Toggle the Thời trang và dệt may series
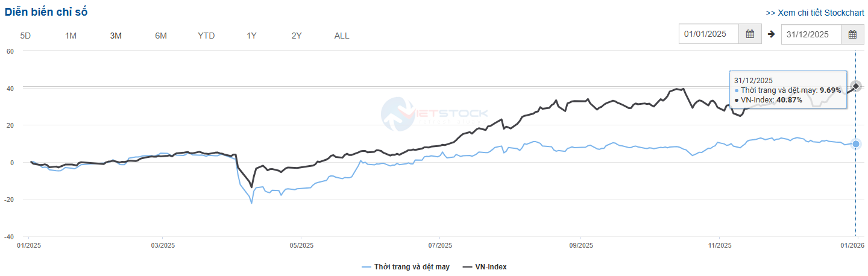Image resolution: width=868 pixels, height=276 pixels. pos(406,267)
